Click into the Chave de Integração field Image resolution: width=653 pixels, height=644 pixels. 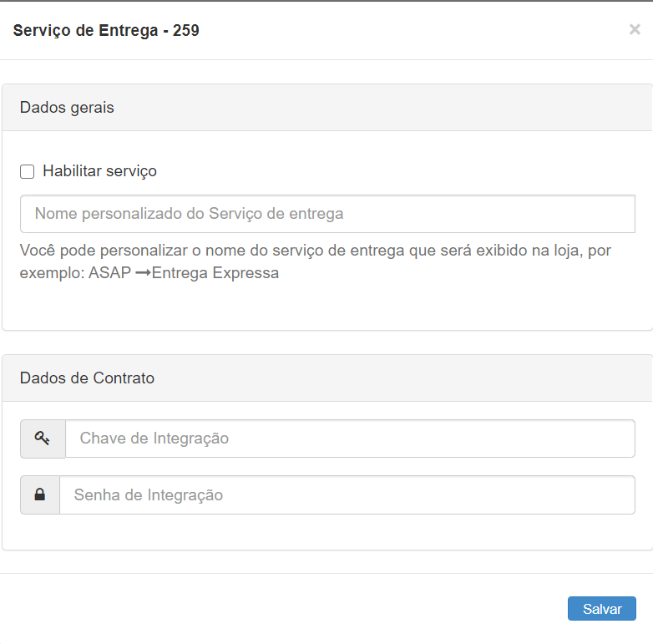pyautogui.click(x=350, y=439)
